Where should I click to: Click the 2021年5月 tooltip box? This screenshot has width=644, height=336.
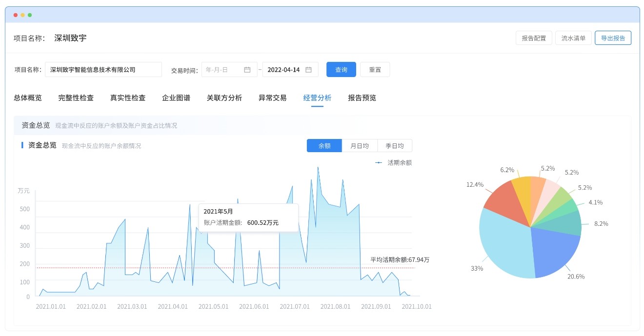click(x=248, y=217)
